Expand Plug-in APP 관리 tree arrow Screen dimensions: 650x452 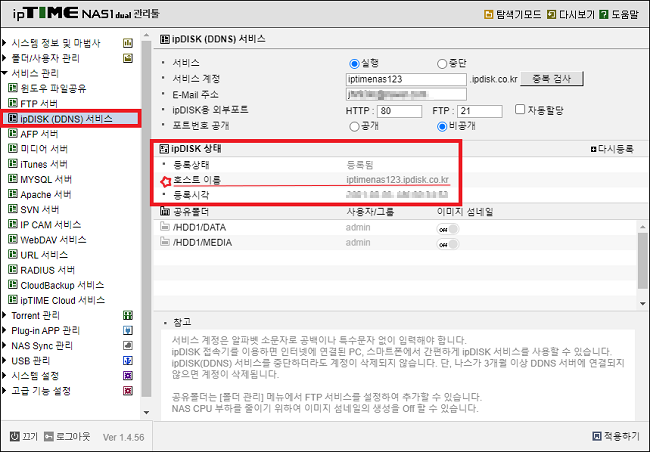tap(5, 330)
